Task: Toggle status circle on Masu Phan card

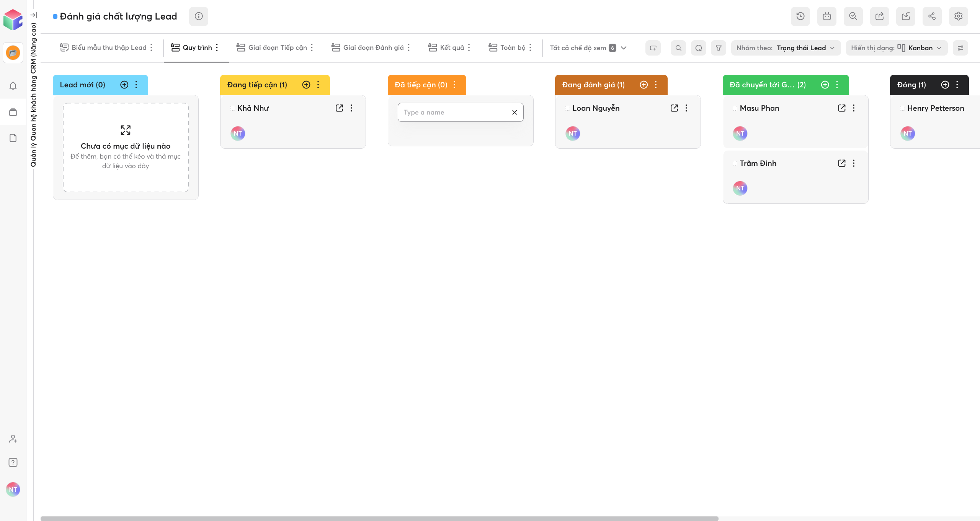Action: 735,108
